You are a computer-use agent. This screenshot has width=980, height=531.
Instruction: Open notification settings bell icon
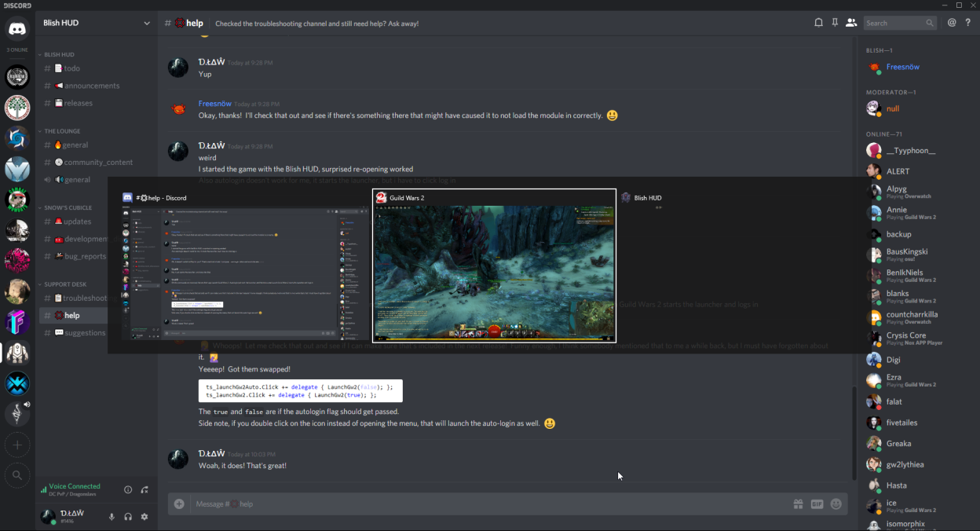[818, 23]
